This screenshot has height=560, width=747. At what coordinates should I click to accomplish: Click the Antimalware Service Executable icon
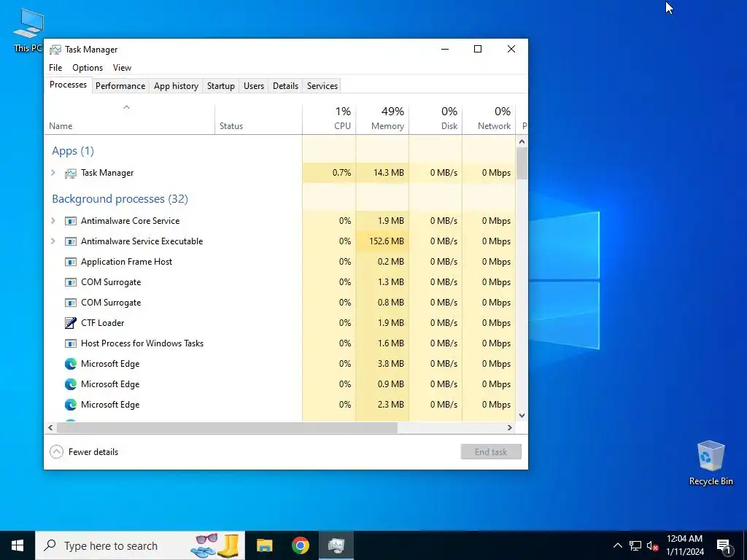pyautogui.click(x=71, y=241)
